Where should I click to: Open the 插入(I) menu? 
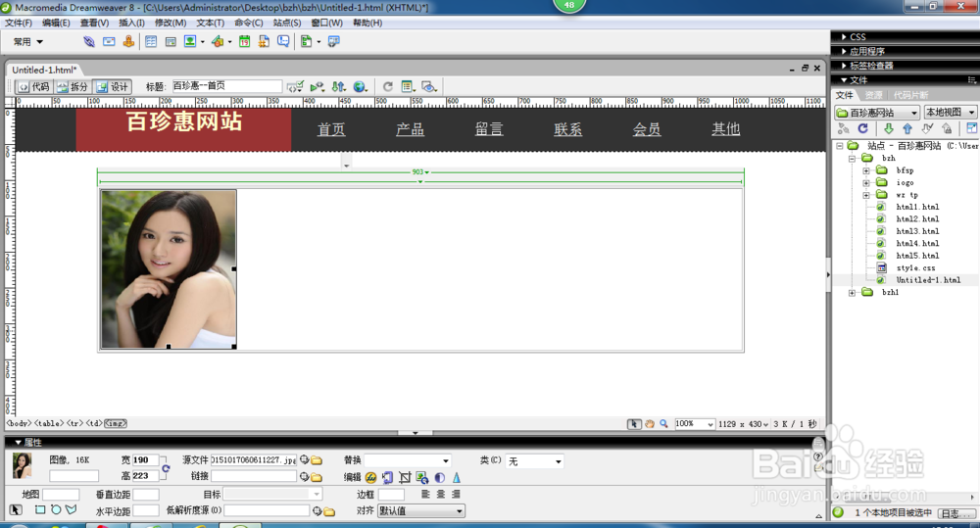(131, 23)
